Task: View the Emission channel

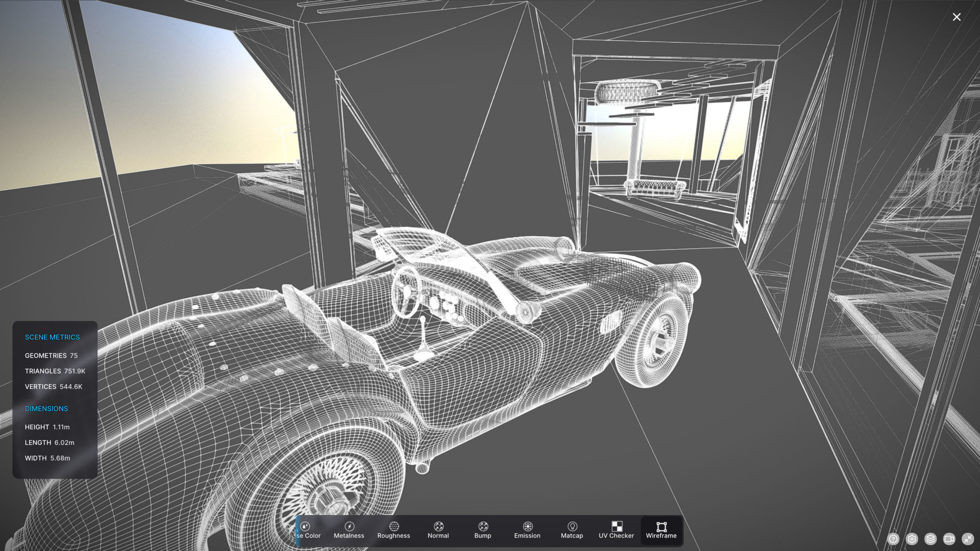Action: (x=527, y=530)
